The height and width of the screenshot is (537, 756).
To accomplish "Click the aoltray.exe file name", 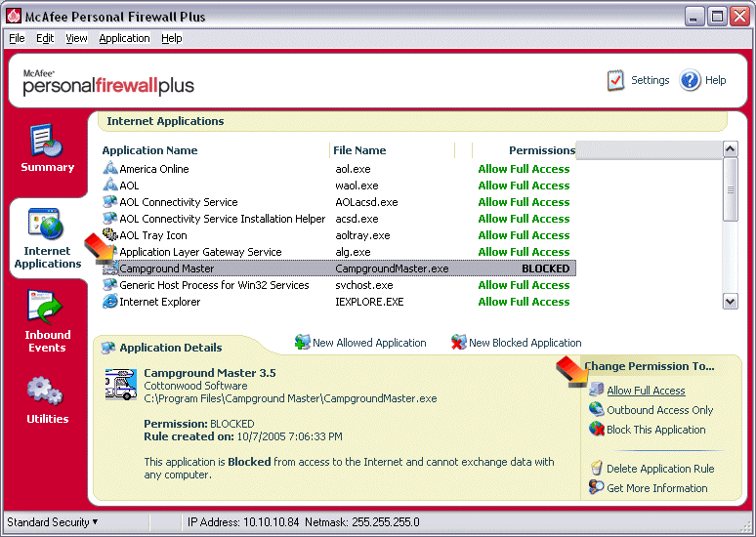I will (x=362, y=235).
